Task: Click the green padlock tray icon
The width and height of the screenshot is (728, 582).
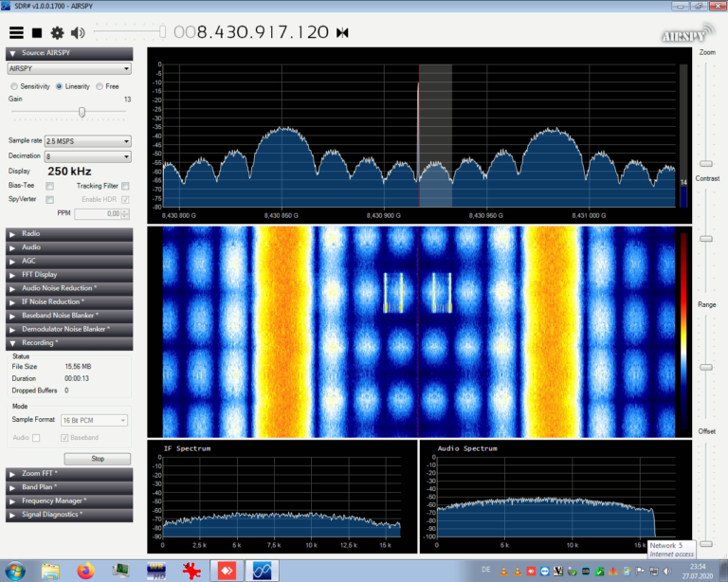Action: pos(599,572)
